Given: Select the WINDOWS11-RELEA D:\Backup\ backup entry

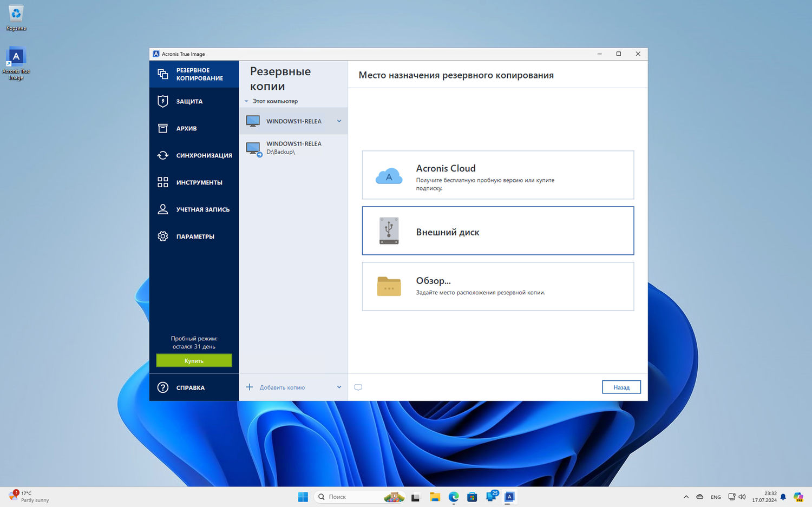Looking at the screenshot, I should click(x=293, y=148).
